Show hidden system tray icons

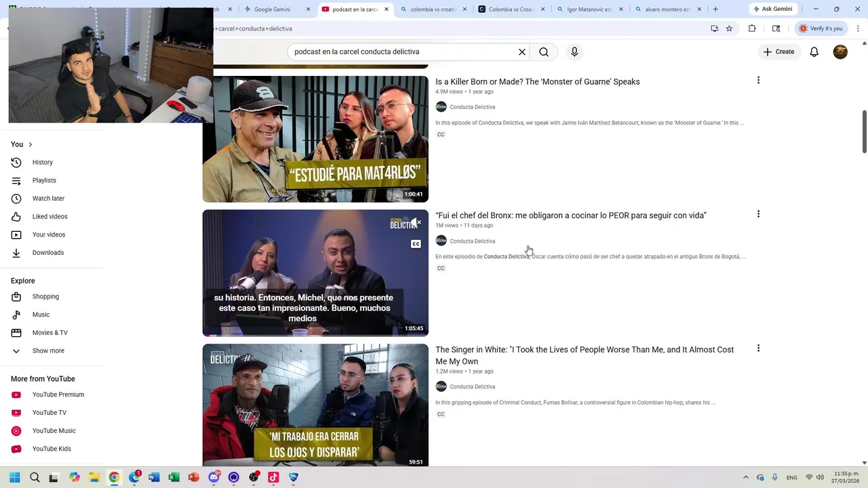746,477
